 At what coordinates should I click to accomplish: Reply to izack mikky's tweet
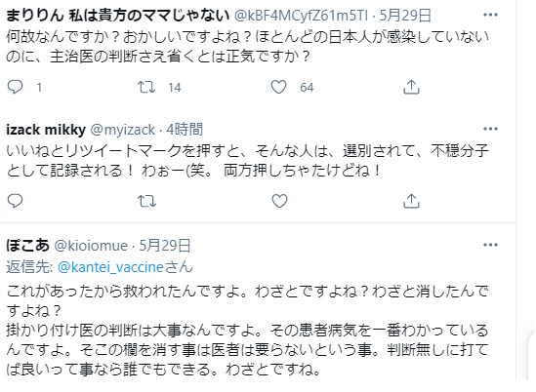click(x=15, y=201)
